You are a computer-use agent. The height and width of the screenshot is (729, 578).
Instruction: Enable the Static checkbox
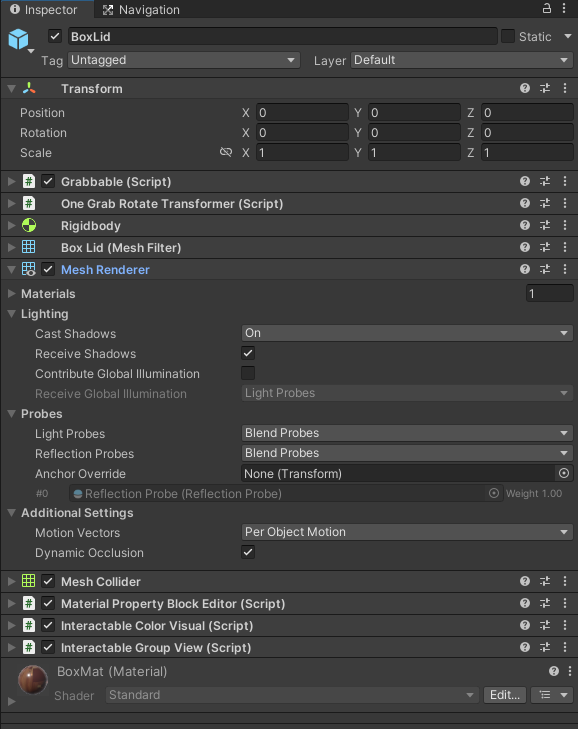(508, 36)
